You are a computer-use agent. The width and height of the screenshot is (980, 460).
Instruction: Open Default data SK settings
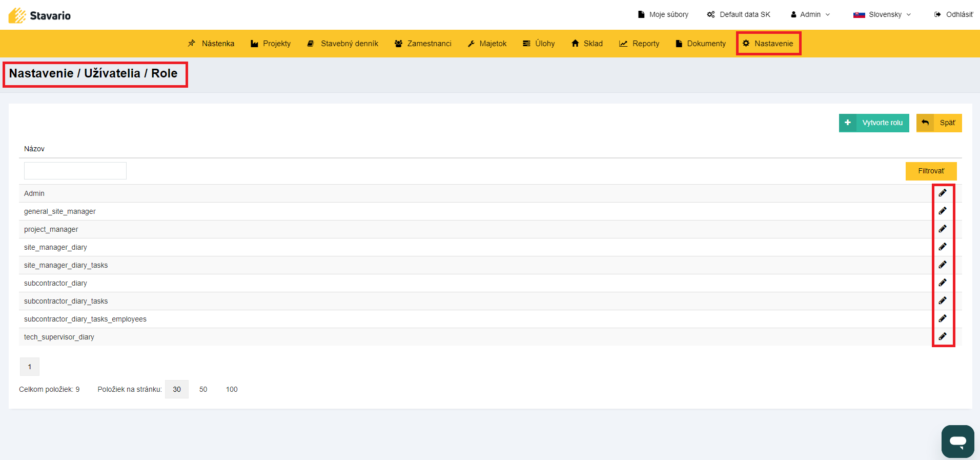[739, 14]
